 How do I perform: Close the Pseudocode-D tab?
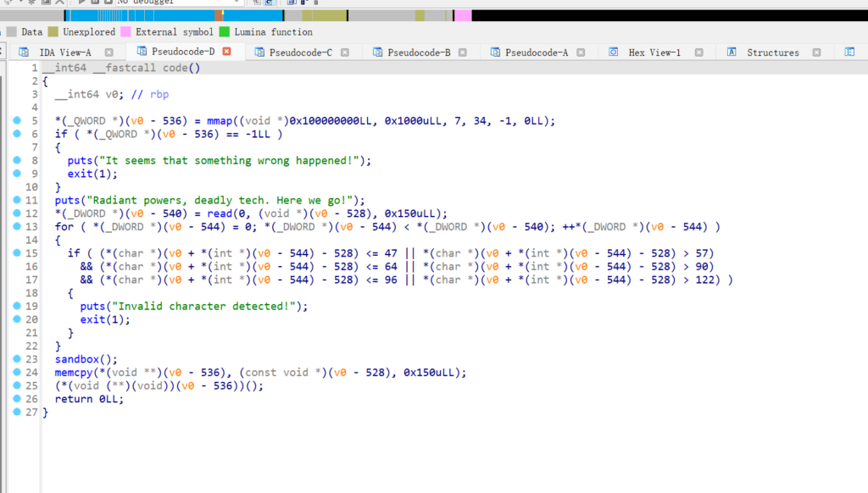tap(226, 53)
